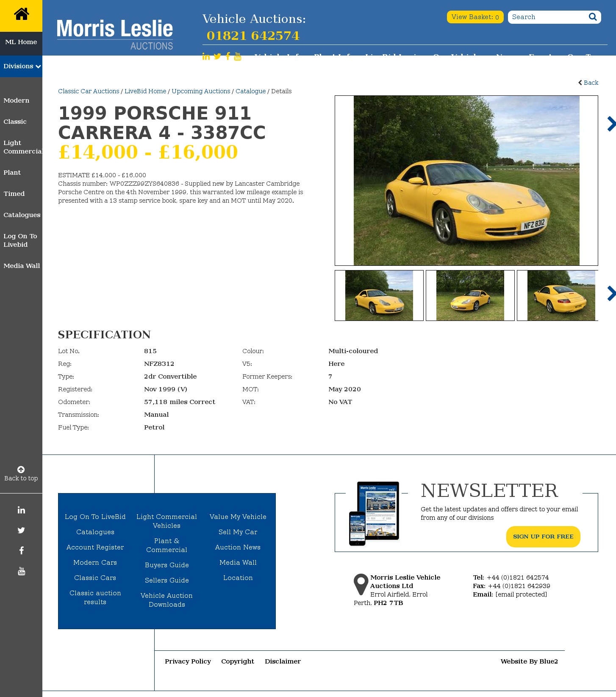Open Sellers Guide link
Viewport: 616px width, 697px height.
click(167, 580)
